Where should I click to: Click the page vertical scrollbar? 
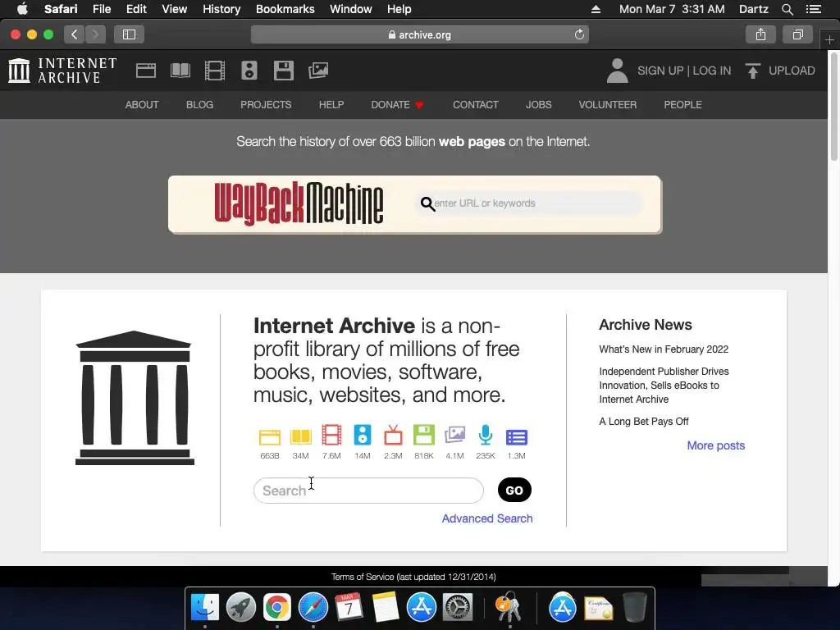834,107
